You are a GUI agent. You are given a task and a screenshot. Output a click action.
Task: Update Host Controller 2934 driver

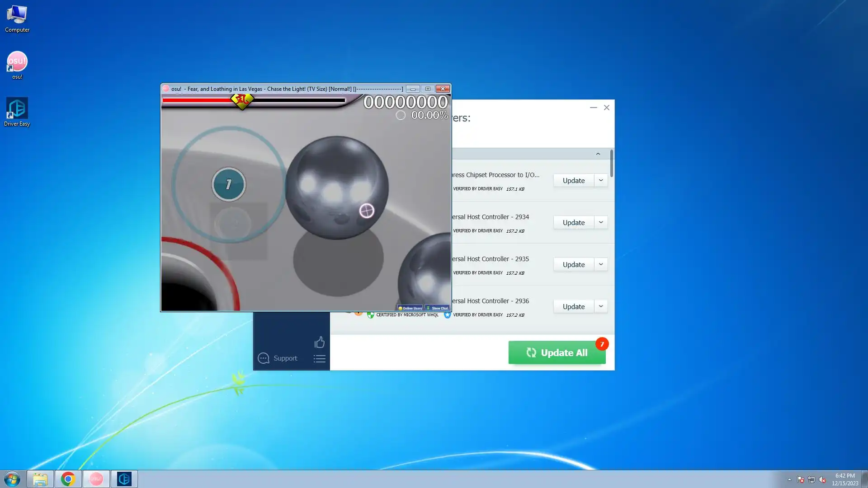(573, 222)
